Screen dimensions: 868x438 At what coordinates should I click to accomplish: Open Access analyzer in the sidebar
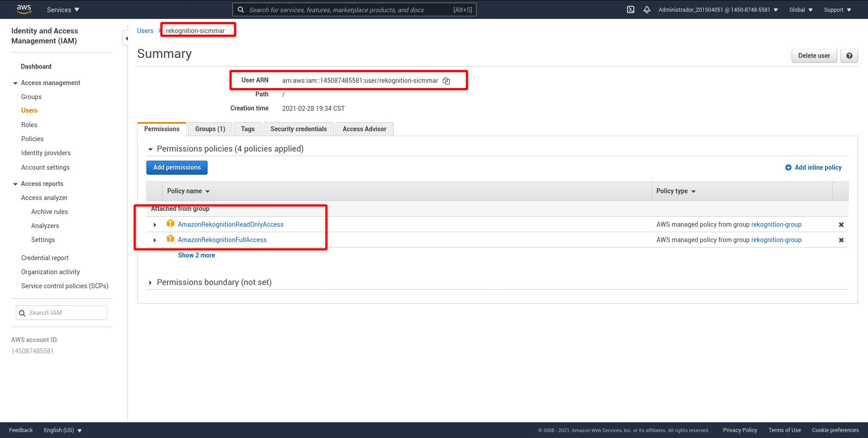click(x=44, y=198)
